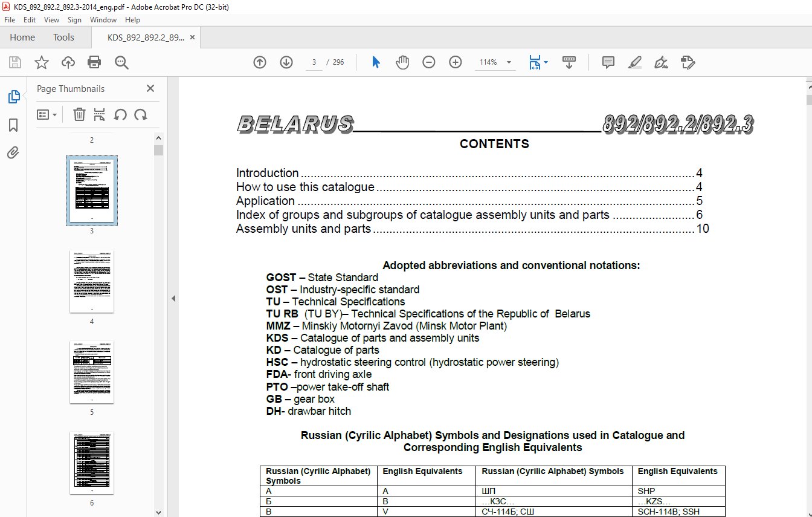The width and height of the screenshot is (812, 517).
Task: Switch to the Tools tab
Action: pyautogui.click(x=63, y=37)
